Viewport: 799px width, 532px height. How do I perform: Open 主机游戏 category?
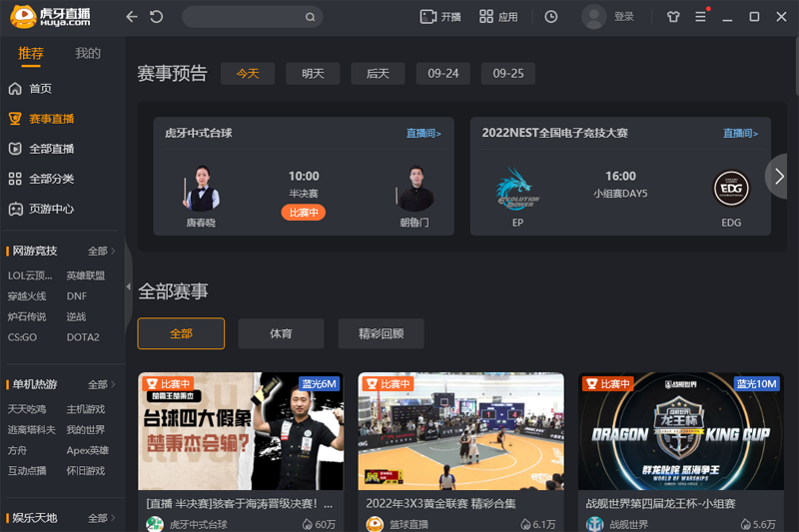coord(86,409)
